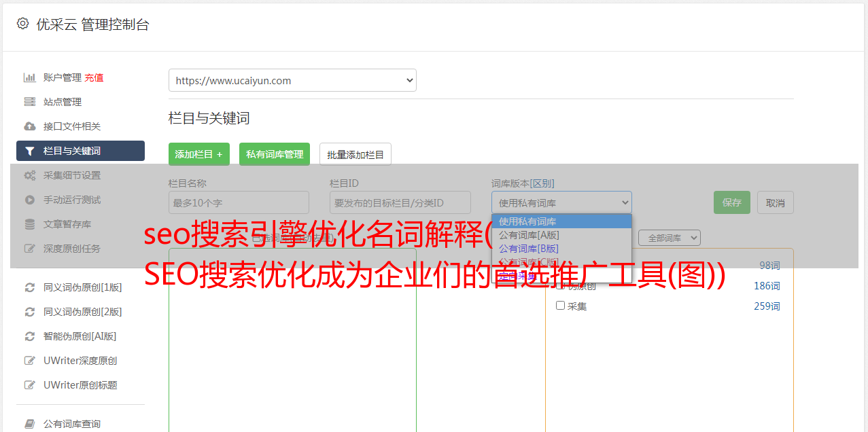Click the cloud upload icon for 接口文件相关
868x432 pixels.
30,126
